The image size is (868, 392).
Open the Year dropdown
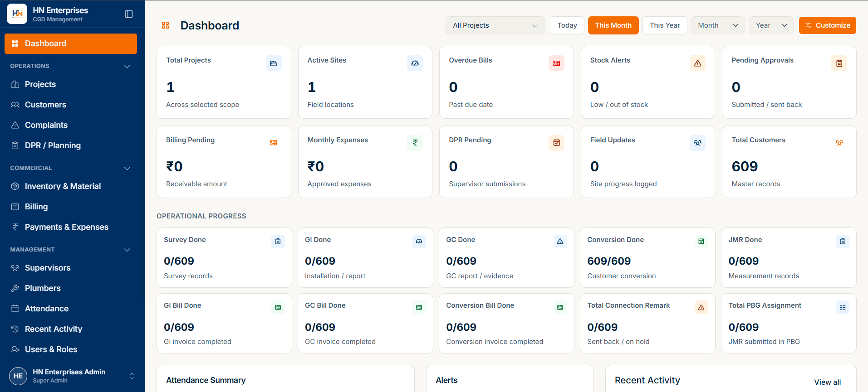pyautogui.click(x=771, y=25)
